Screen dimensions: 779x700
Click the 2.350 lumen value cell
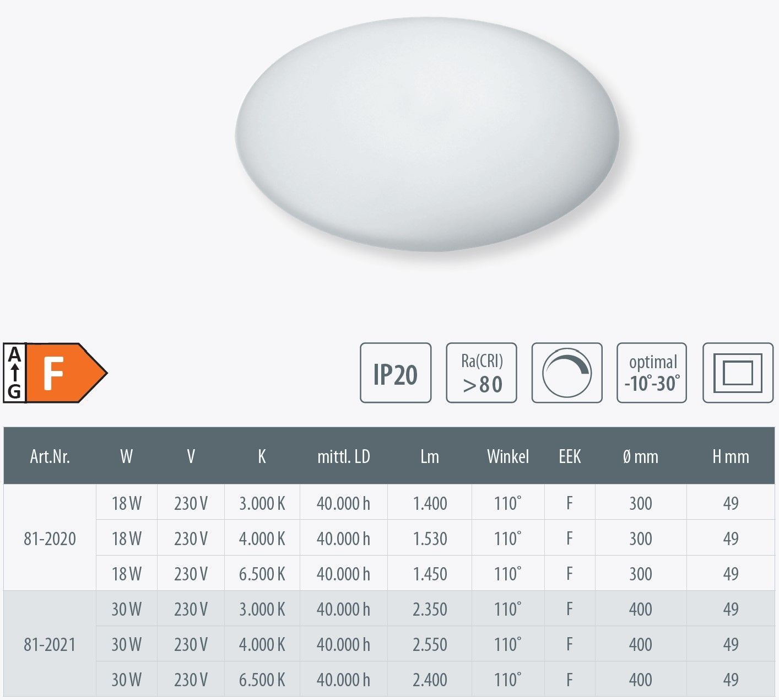(430, 609)
